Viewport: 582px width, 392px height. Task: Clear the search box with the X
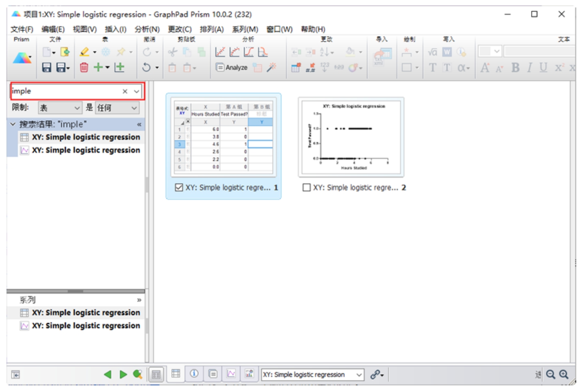coord(125,91)
